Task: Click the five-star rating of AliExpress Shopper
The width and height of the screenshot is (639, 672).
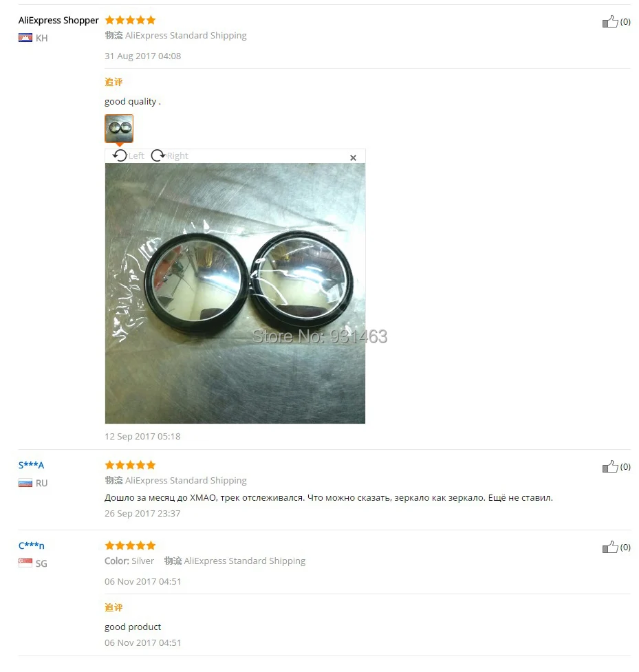Action: click(130, 20)
